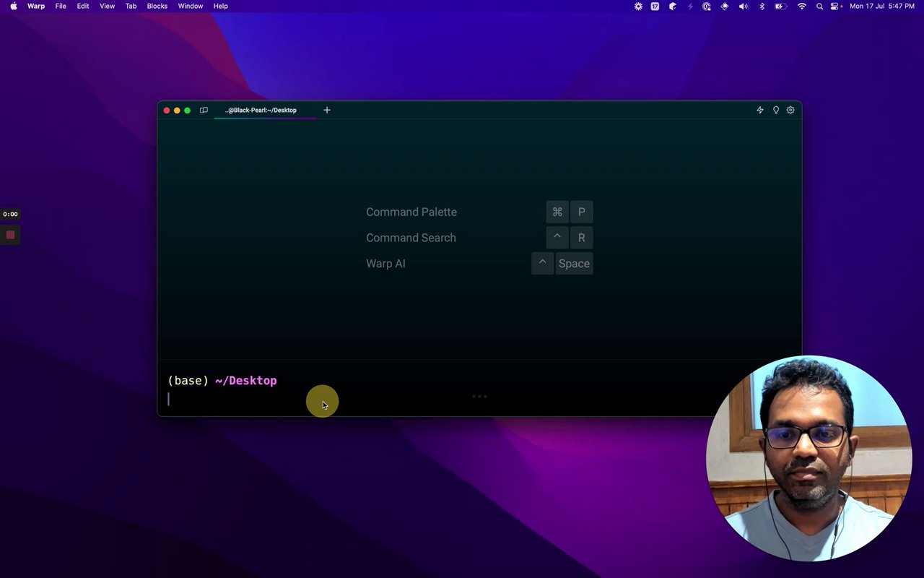924x578 pixels.
Task: Open the View menu
Action: 107,6
